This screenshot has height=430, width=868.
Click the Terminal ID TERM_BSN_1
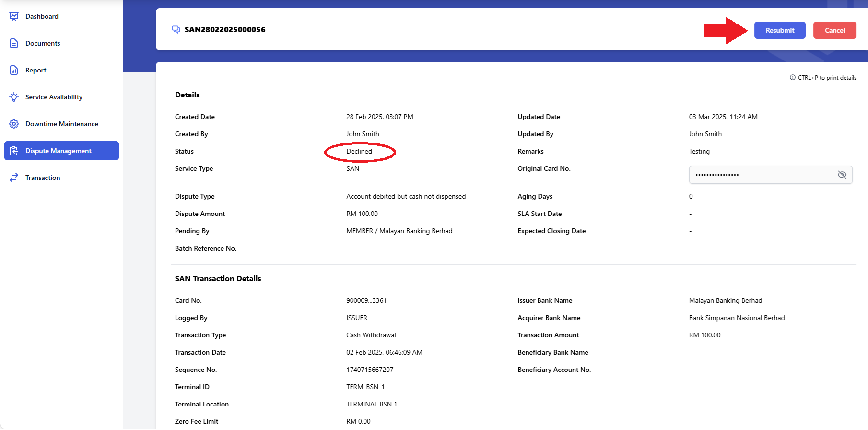pyautogui.click(x=365, y=387)
